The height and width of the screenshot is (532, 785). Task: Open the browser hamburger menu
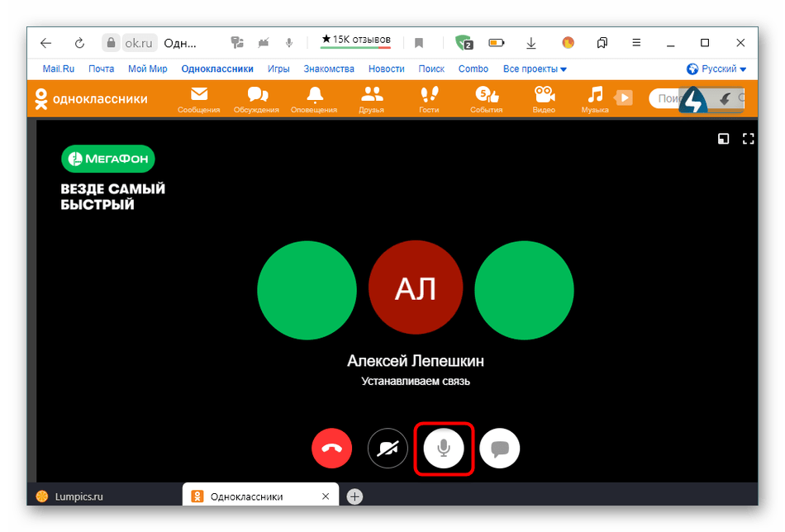[635, 43]
